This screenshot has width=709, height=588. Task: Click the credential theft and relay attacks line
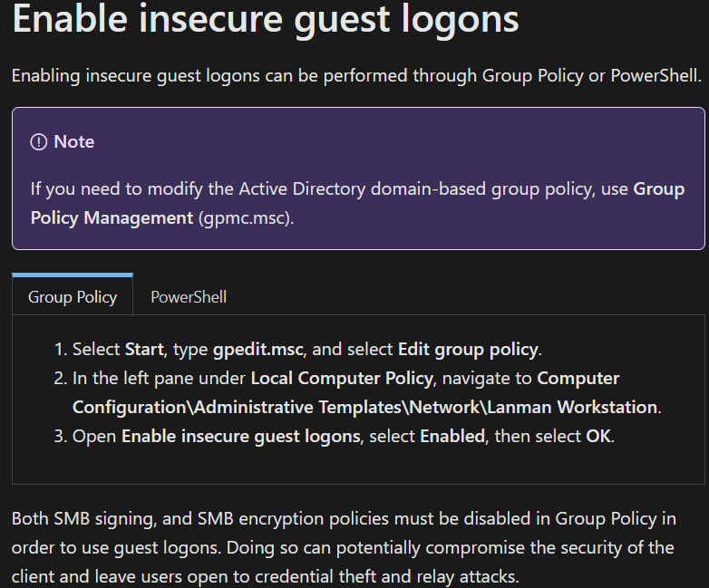[x=265, y=577]
